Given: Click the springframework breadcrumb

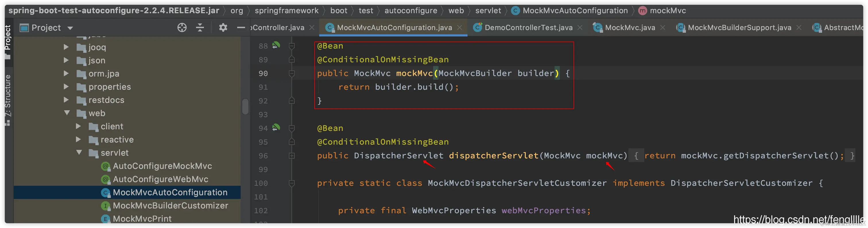Looking at the screenshot, I should coord(286,11).
